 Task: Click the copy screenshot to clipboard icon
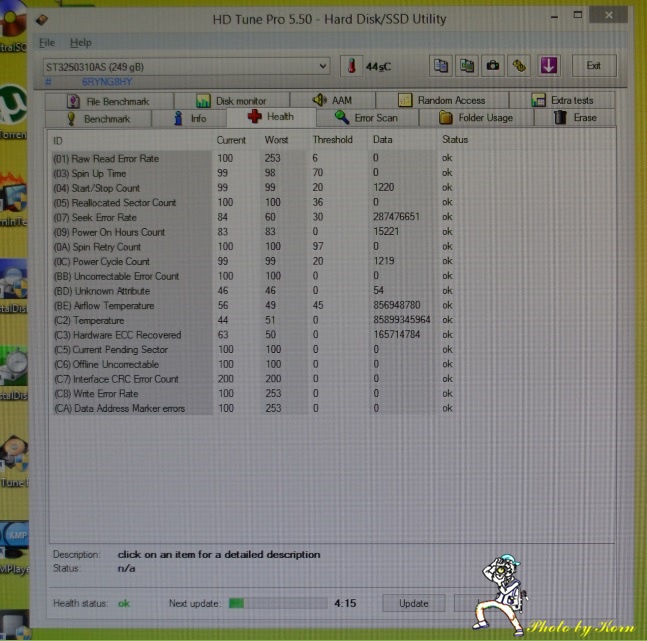(x=467, y=66)
